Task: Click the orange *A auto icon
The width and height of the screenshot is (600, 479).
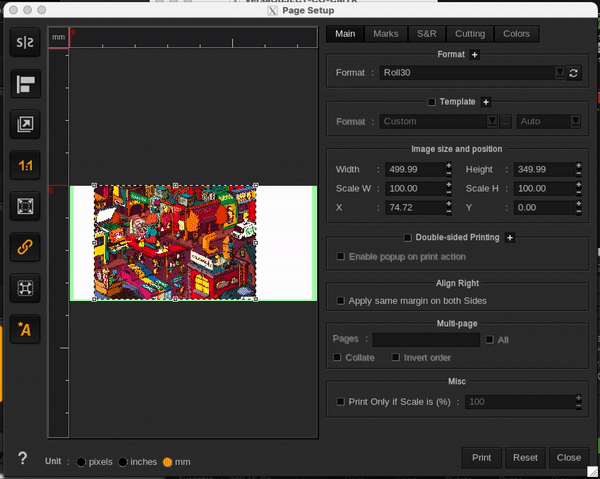Action: (x=25, y=329)
